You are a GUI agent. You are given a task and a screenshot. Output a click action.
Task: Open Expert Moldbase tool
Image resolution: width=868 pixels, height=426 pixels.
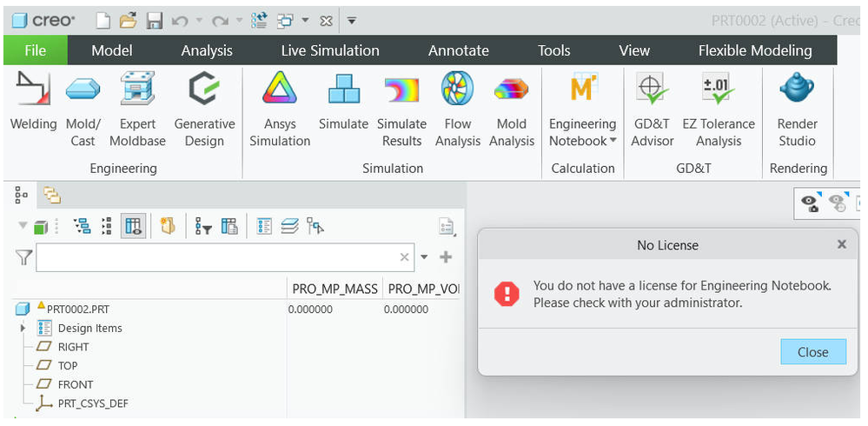(x=137, y=109)
